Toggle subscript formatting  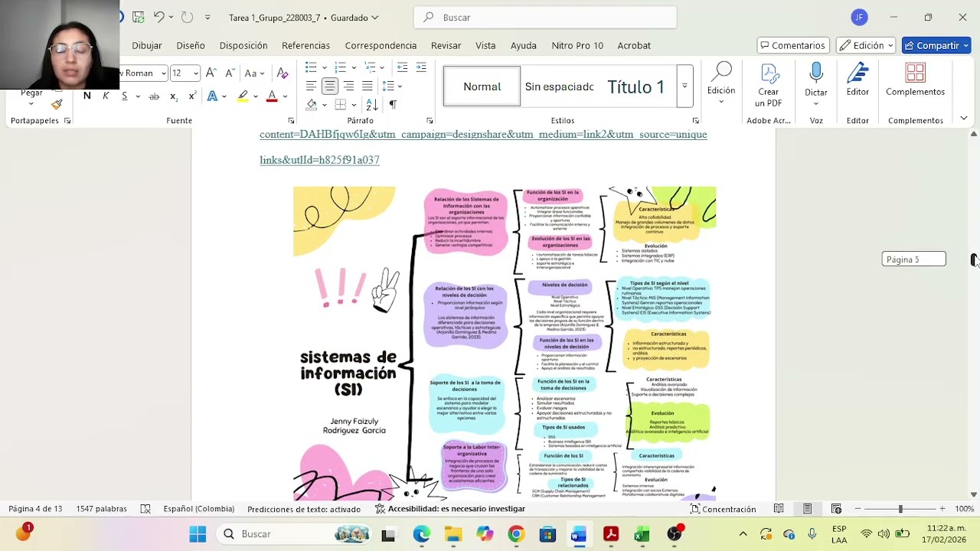point(174,96)
